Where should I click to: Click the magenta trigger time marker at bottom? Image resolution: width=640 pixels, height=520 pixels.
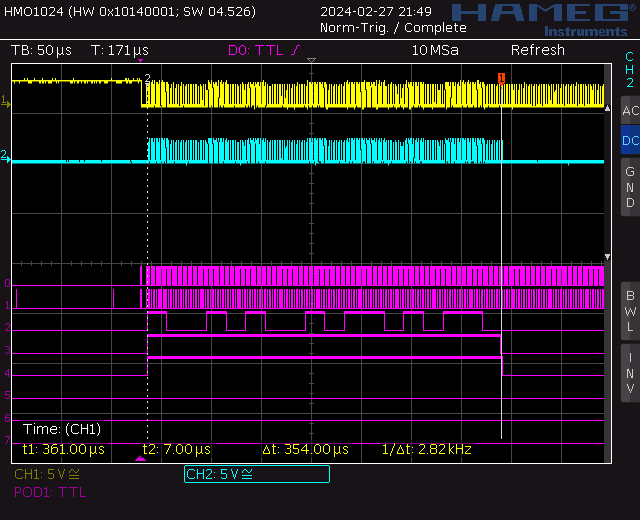point(140,458)
